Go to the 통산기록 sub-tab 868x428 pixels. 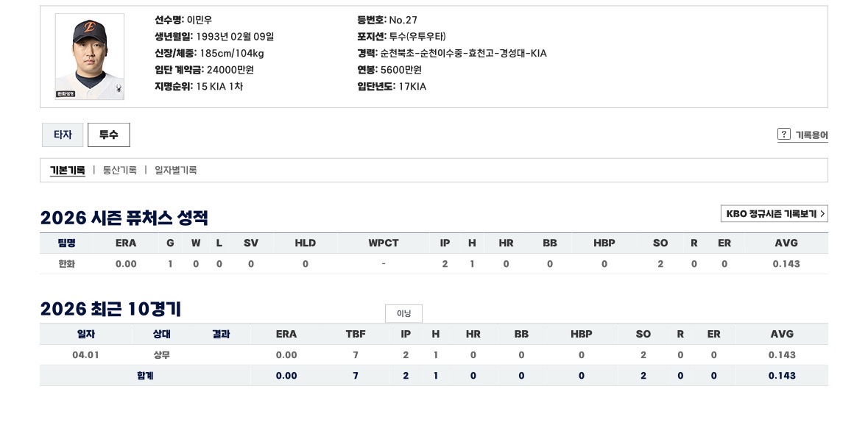pyautogui.click(x=119, y=171)
